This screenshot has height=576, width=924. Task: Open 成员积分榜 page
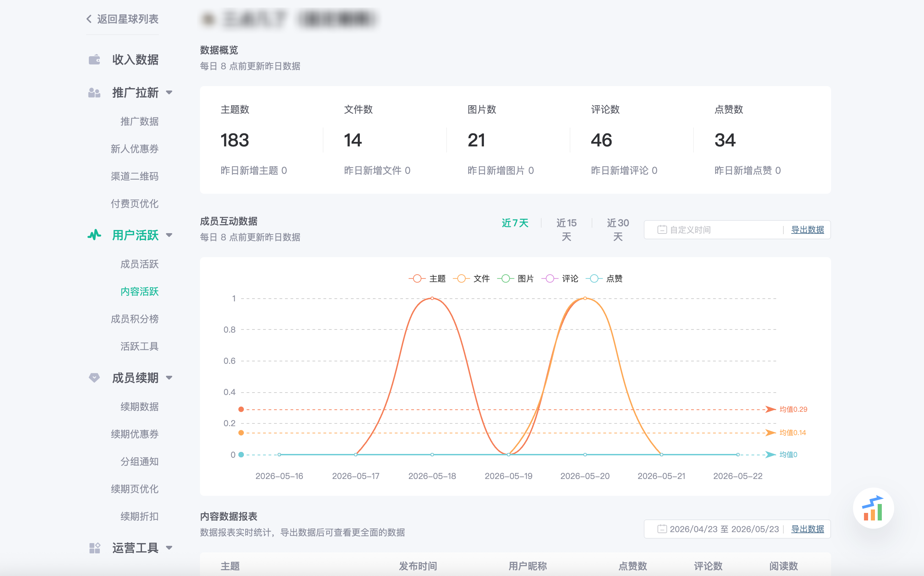coord(134,319)
